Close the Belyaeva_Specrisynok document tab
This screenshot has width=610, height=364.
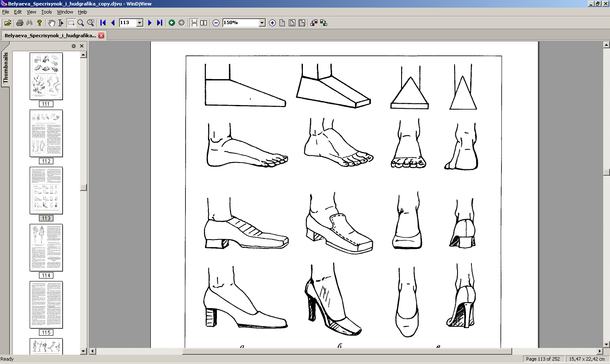101,36
